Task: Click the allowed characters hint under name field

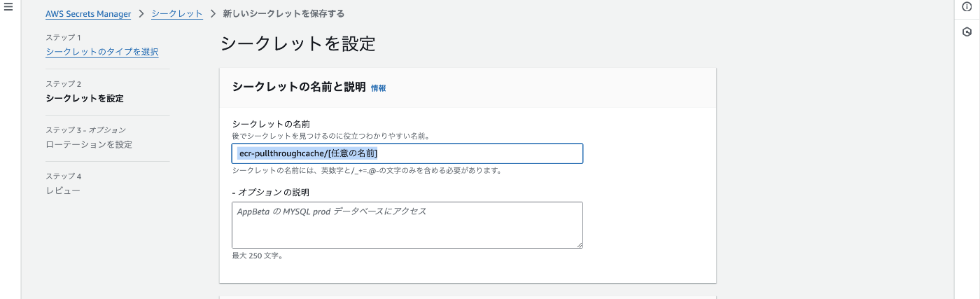Action: (366, 170)
